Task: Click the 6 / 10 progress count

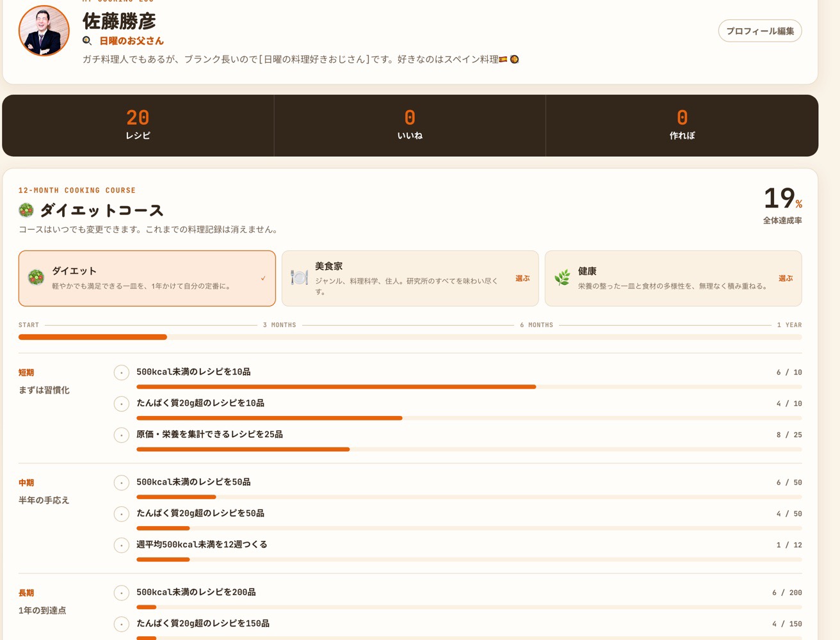Action: (x=789, y=372)
